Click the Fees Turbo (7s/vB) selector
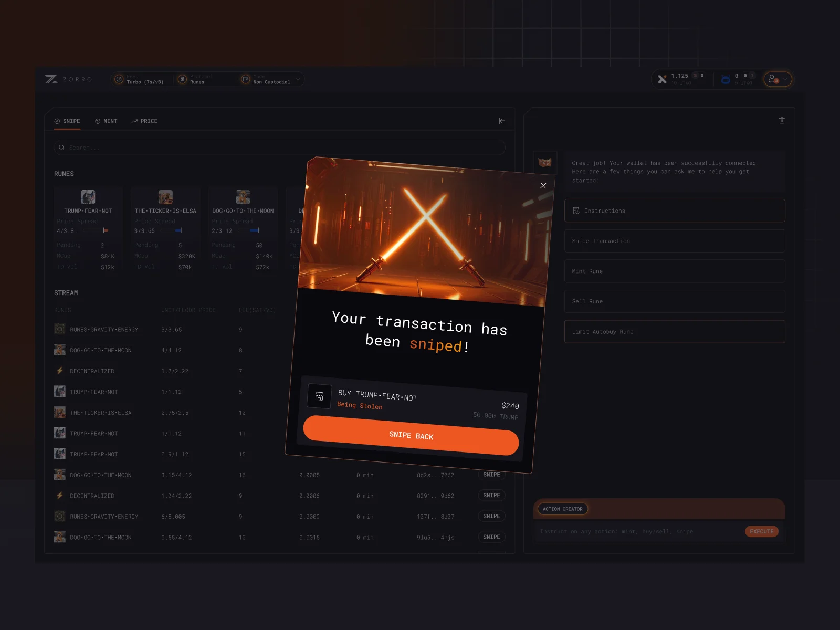 point(140,79)
